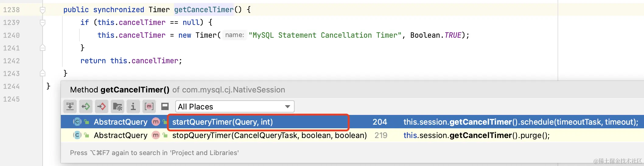This screenshot has width=644, height=166.
Task: Click the merge usages from same line icon
Action: (70, 106)
